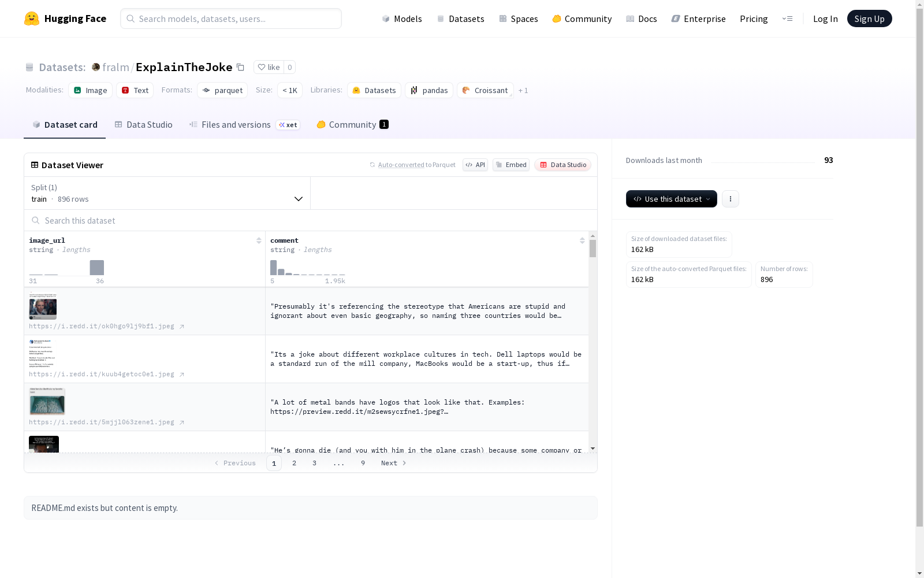Open Data Studio from the viewer header
Image resolution: width=924 pixels, height=578 pixels.
[562, 165]
